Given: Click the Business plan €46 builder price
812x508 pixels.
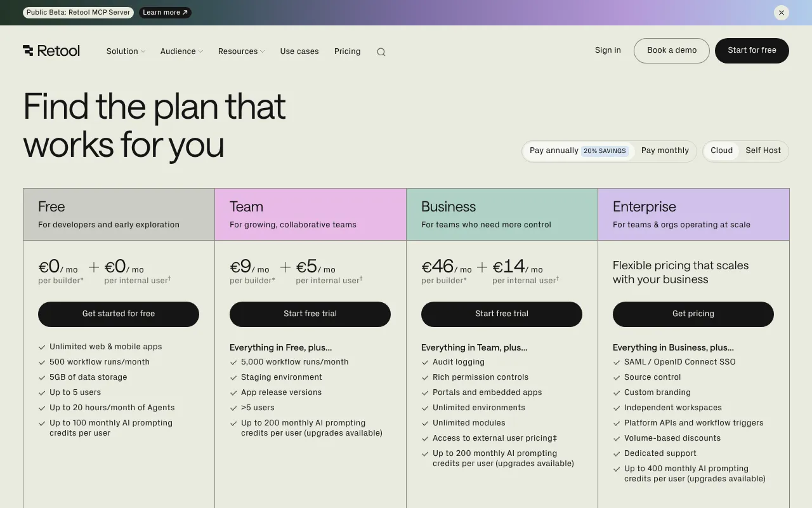Looking at the screenshot, I should pos(447,267).
